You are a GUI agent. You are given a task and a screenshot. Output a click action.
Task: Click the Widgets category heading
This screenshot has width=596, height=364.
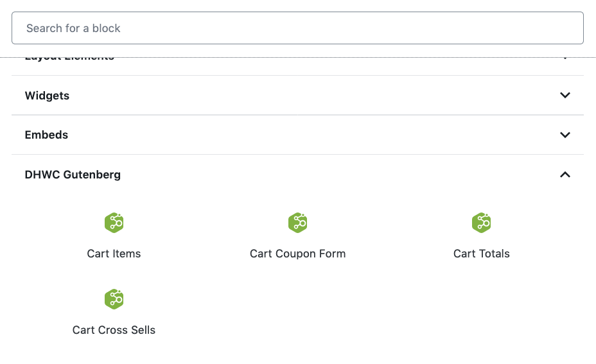point(47,96)
